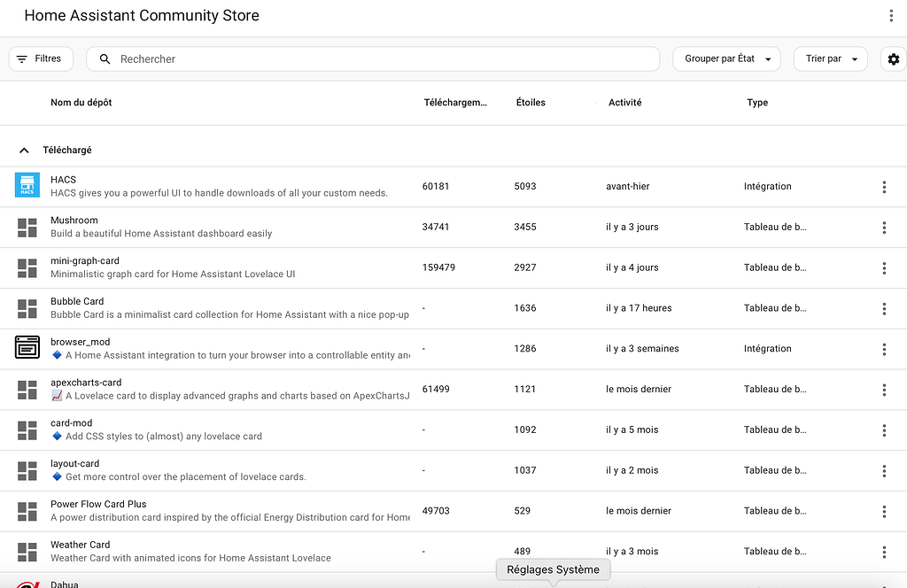Image resolution: width=907 pixels, height=588 pixels.
Task: Open the HACS settings gear icon
Action: point(893,58)
